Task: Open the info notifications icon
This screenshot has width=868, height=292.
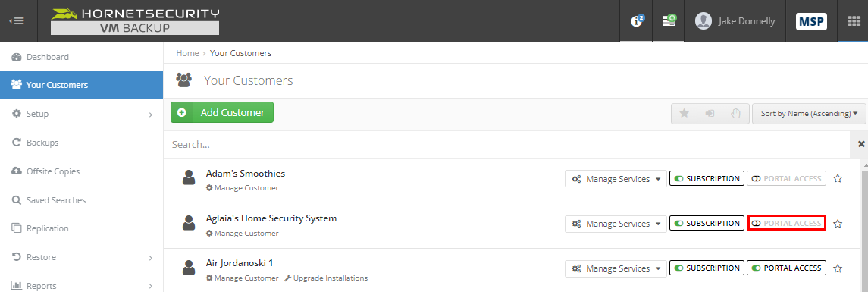Action: pyautogui.click(x=636, y=21)
